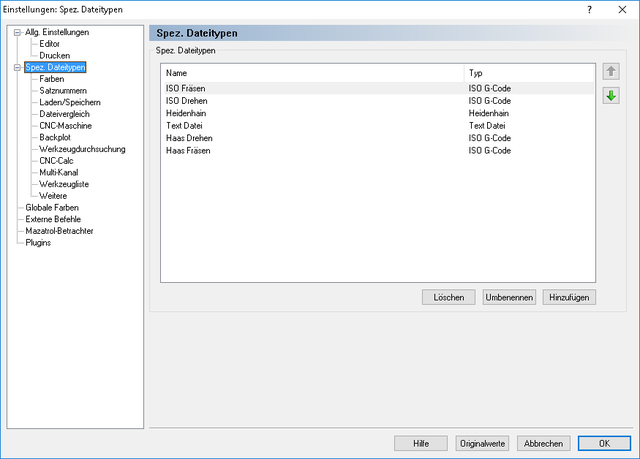Open the CNC-Maschine settings page

pyautogui.click(x=65, y=126)
